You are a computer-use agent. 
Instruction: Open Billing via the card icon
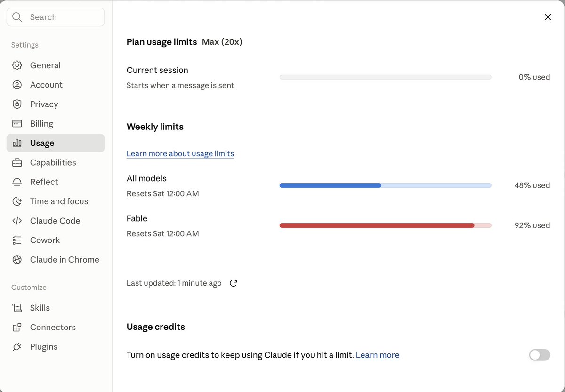click(17, 124)
